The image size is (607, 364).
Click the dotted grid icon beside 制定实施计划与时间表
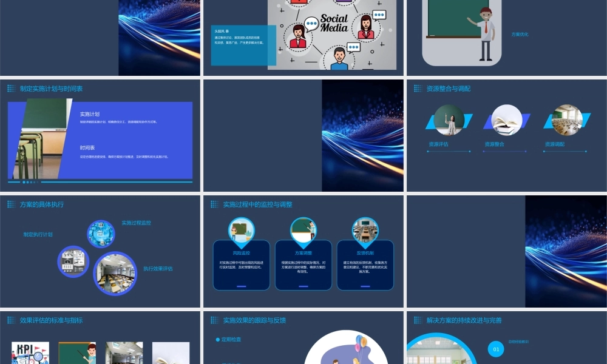coord(12,89)
